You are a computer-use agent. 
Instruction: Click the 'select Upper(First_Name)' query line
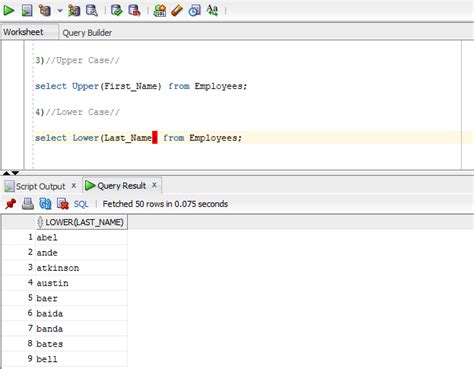pyautogui.click(x=141, y=86)
